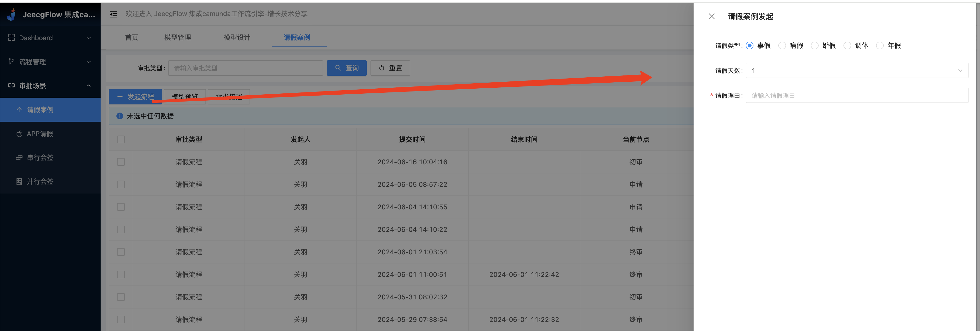980x331 pixels.
Task: Open the 请假天数 dropdown
Action: pos(857,70)
